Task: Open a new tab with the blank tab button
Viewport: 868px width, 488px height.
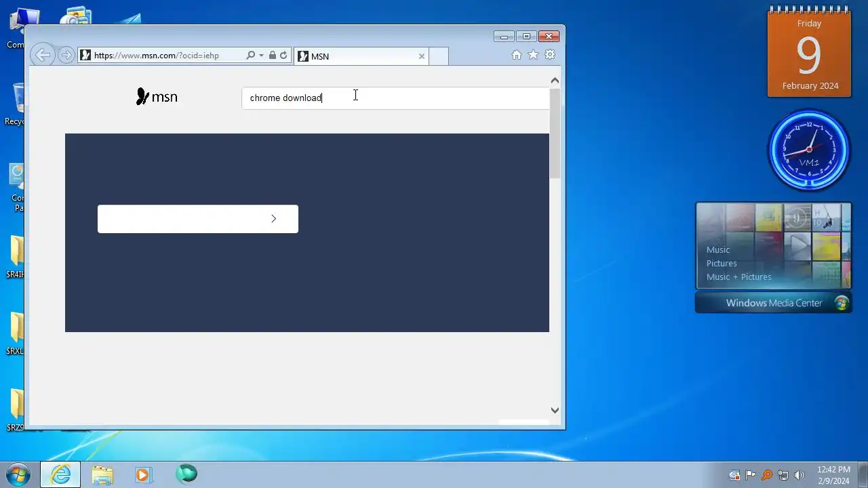Action: pos(439,56)
